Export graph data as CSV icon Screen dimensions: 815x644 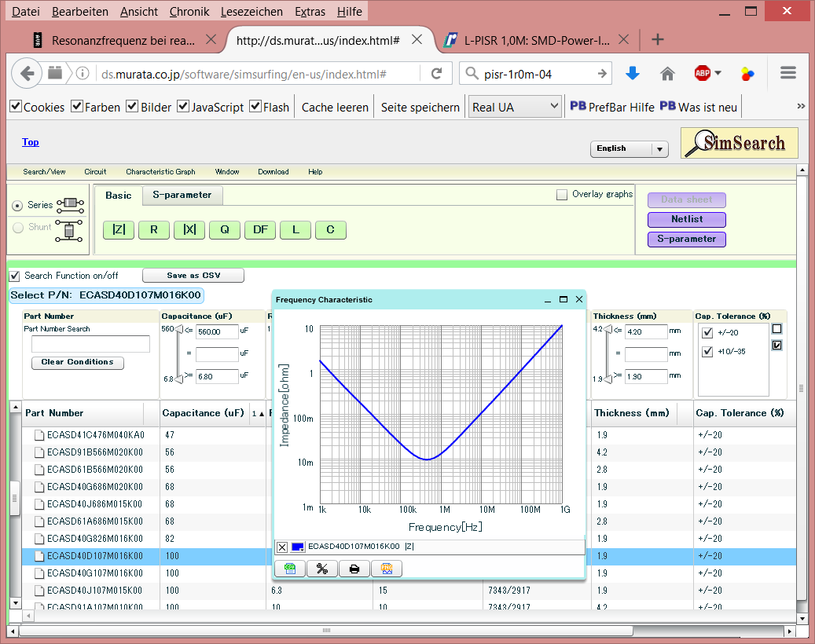pos(290,569)
